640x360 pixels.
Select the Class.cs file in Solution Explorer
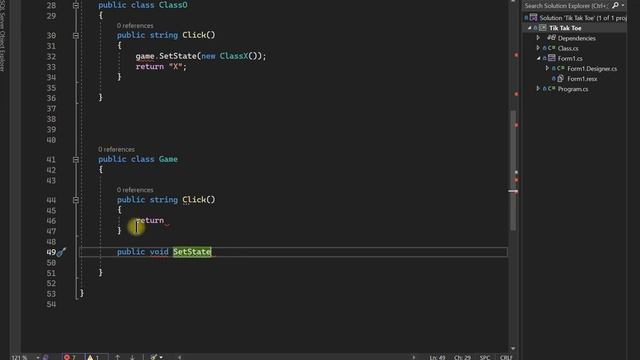click(568, 48)
